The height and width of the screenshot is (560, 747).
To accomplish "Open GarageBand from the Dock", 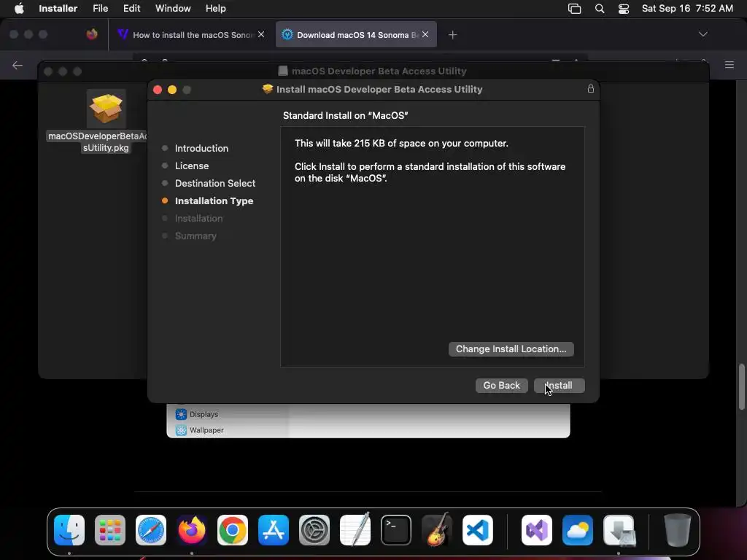I will point(437,529).
